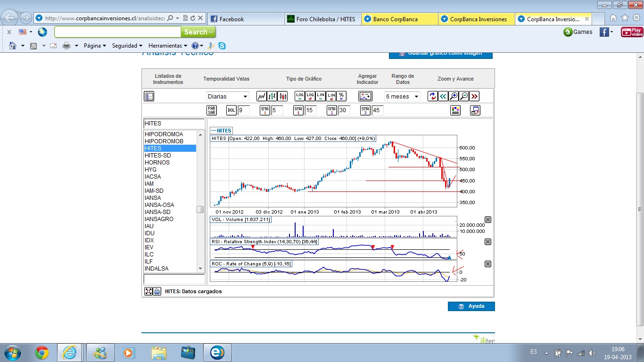The width and height of the screenshot is (644, 362).
Task: Open the Diarias candle timeframe dropdown
Action: 227,96
